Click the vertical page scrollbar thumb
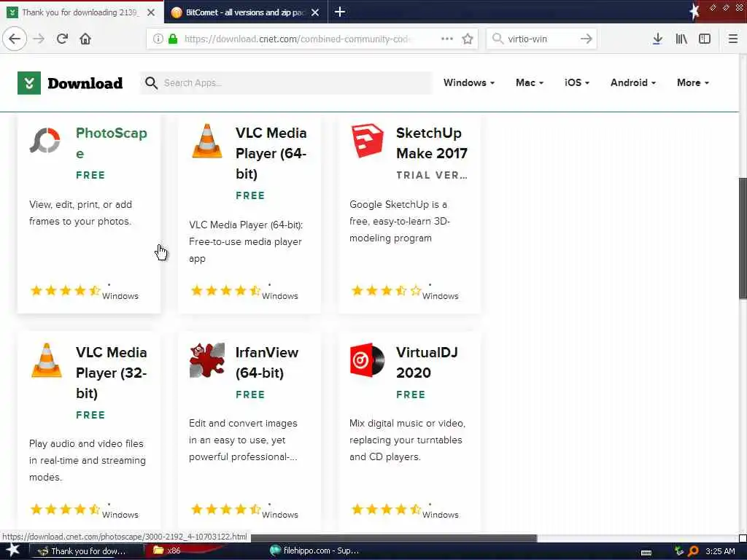The height and width of the screenshot is (560, 747). coord(742,238)
